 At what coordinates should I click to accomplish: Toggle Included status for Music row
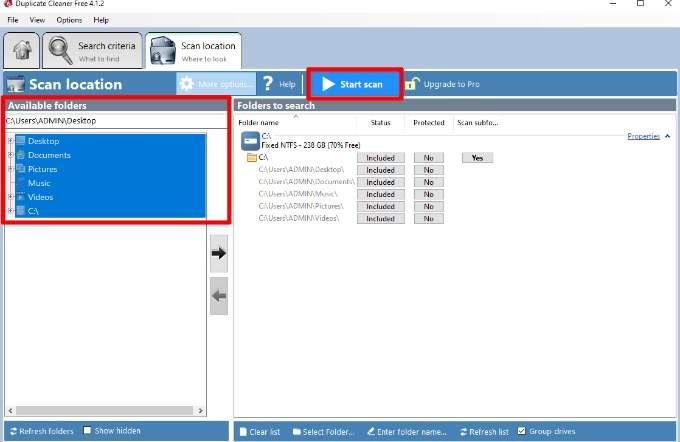(x=380, y=194)
